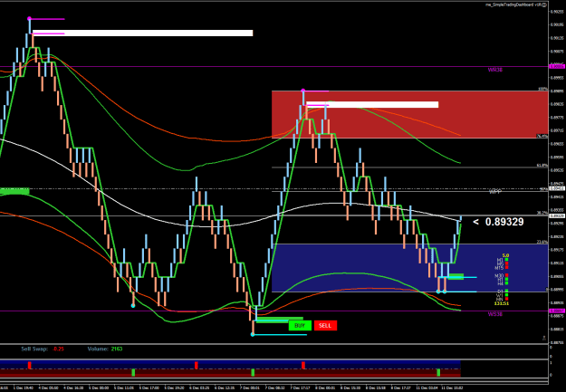
Task: Click the yellow 5.0 spread value
Action: [505, 255]
